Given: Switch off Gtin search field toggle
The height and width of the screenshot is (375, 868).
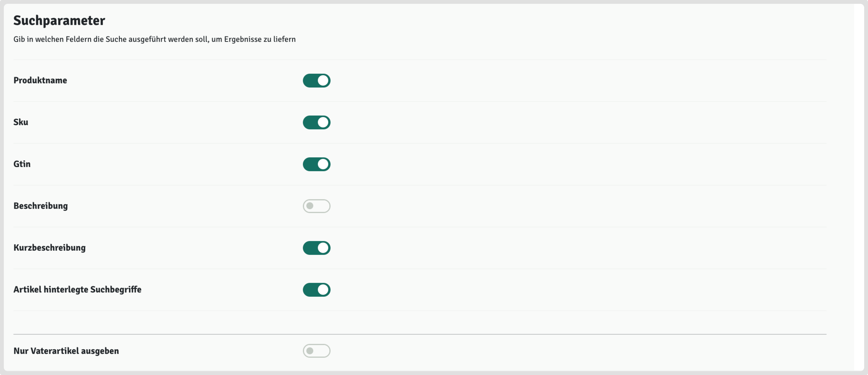Looking at the screenshot, I should coord(316,164).
